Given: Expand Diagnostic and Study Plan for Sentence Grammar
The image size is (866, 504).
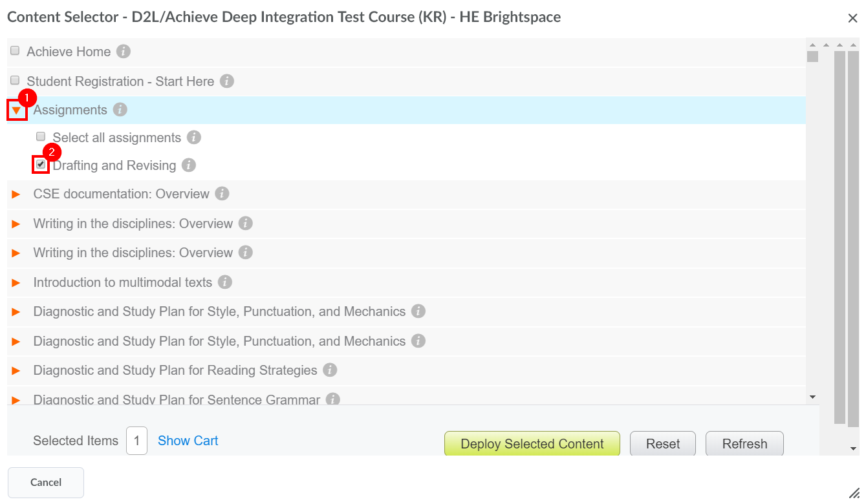Looking at the screenshot, I should click(16, 399).
